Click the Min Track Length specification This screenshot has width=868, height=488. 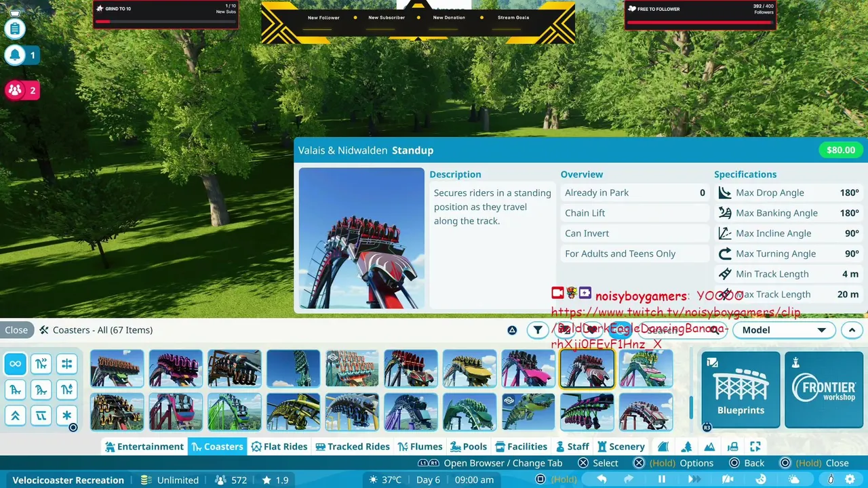click(x=788, y=274)
